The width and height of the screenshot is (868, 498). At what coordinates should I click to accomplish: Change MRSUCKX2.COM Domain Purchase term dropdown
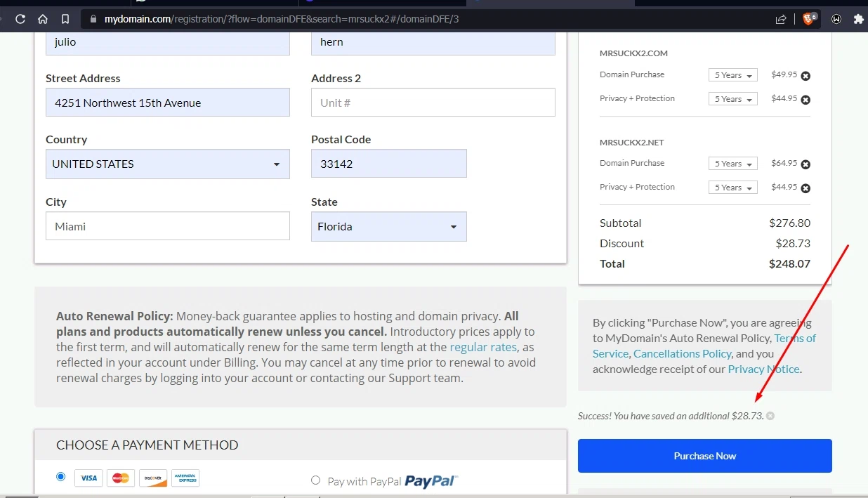pos(733,75)
